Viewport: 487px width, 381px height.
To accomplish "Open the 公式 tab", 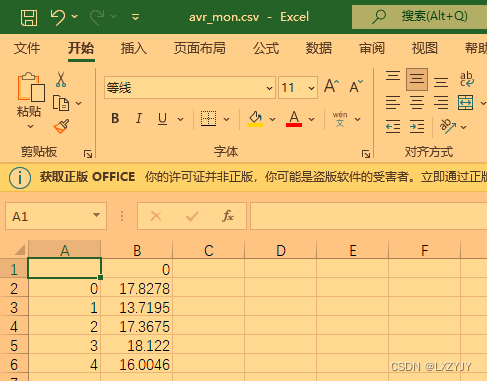I will click(266, 48).
